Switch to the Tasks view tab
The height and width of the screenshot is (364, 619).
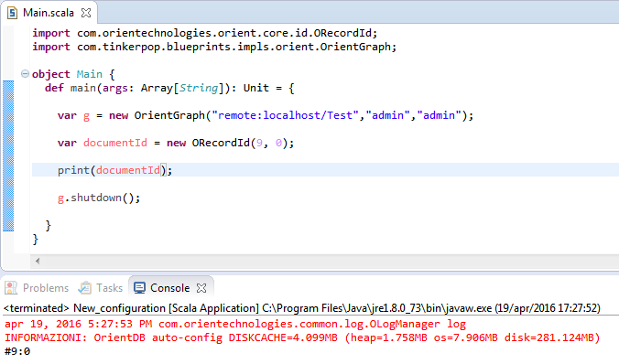(101, 288)
